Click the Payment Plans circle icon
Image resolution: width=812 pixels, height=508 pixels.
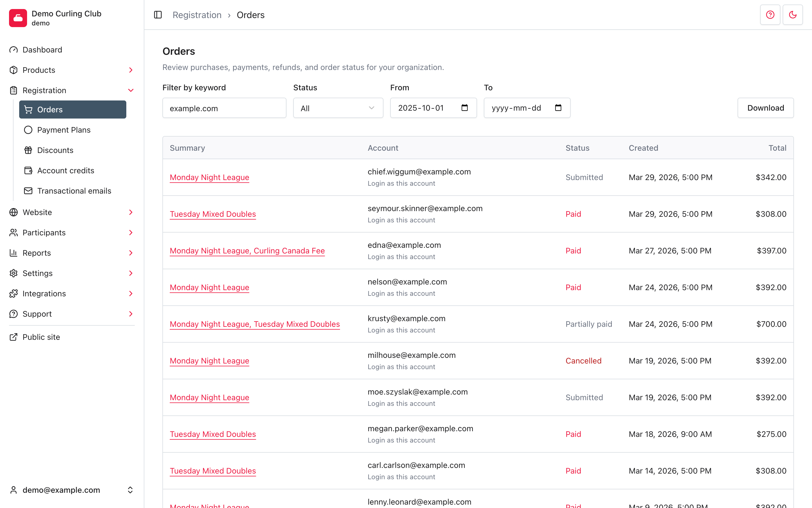[x=28, y=130]
